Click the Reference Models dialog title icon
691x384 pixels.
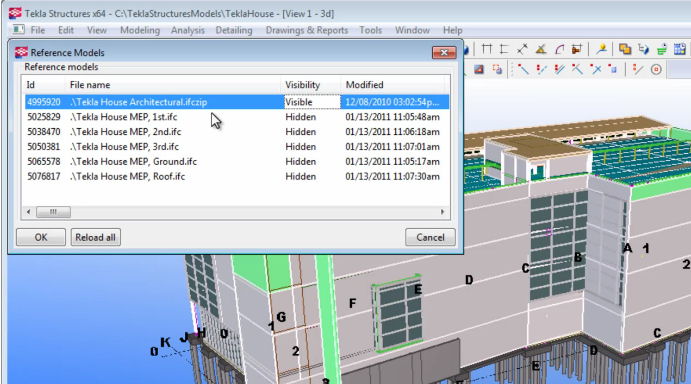click(x=21, y=52)
